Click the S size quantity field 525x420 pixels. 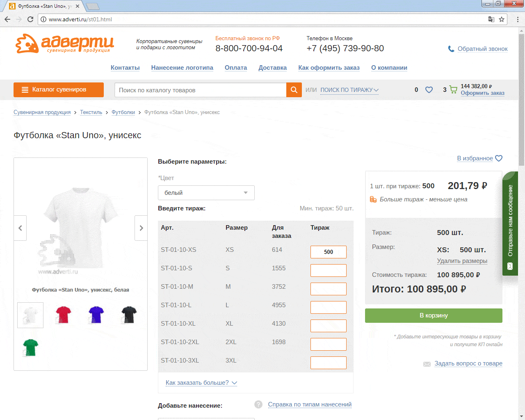(x=329, y=270)
